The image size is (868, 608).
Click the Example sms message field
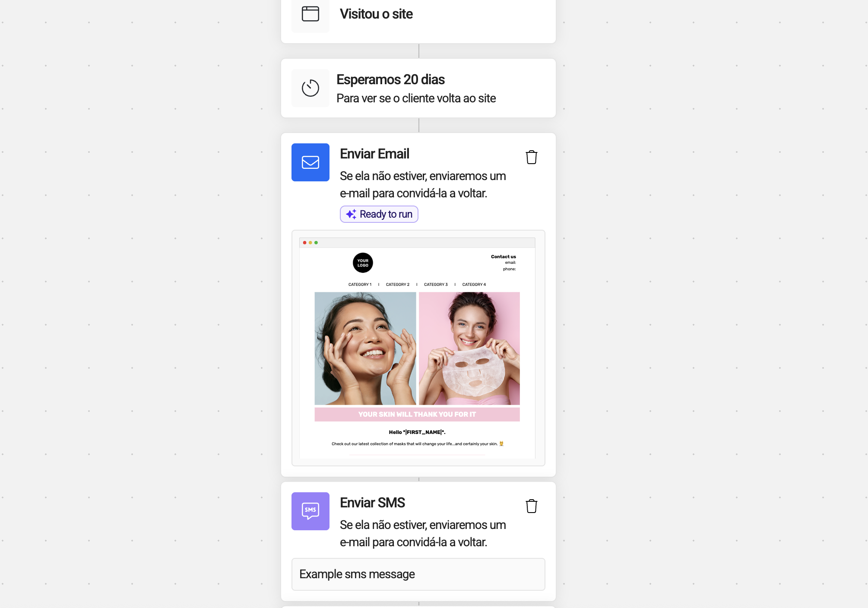coord(418,574)
